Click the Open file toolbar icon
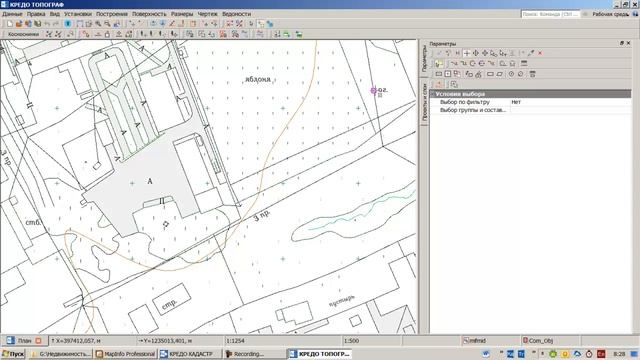Viewport: 640px width, 360px height. click(19, 24)
